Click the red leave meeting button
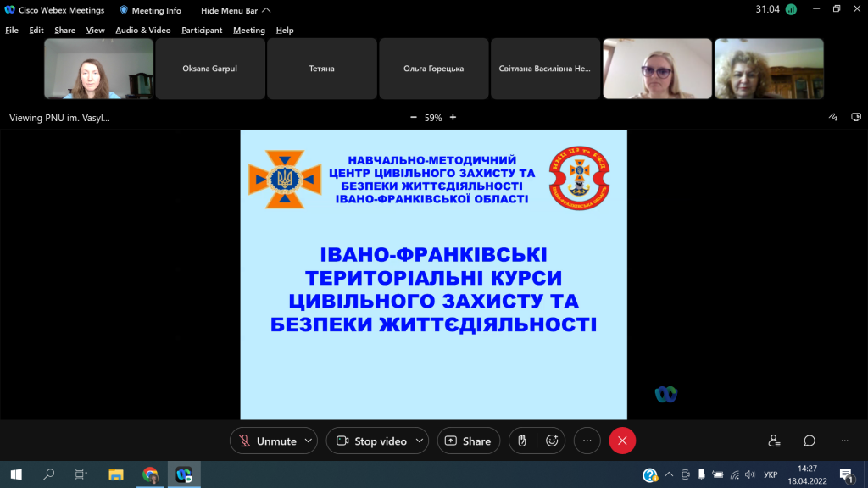 coord(622,441)
